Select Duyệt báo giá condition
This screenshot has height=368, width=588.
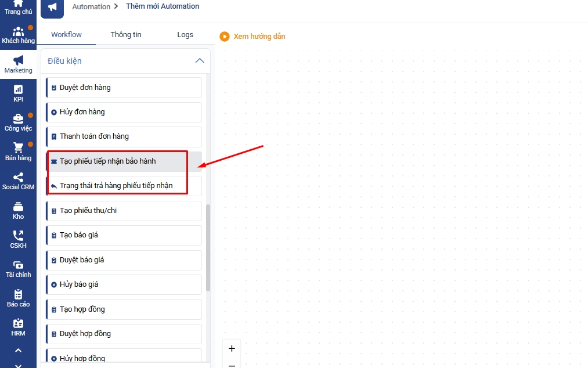(124, 260)
